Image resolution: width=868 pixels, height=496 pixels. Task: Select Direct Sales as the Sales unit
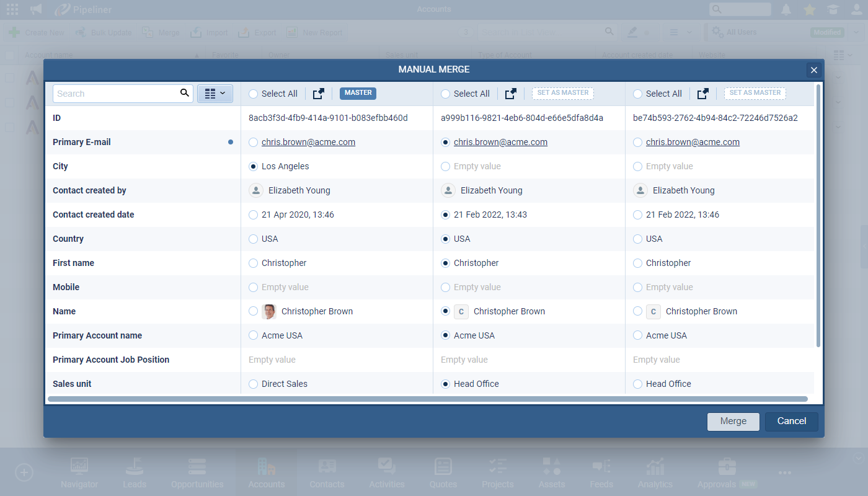[x=253, y=384]
